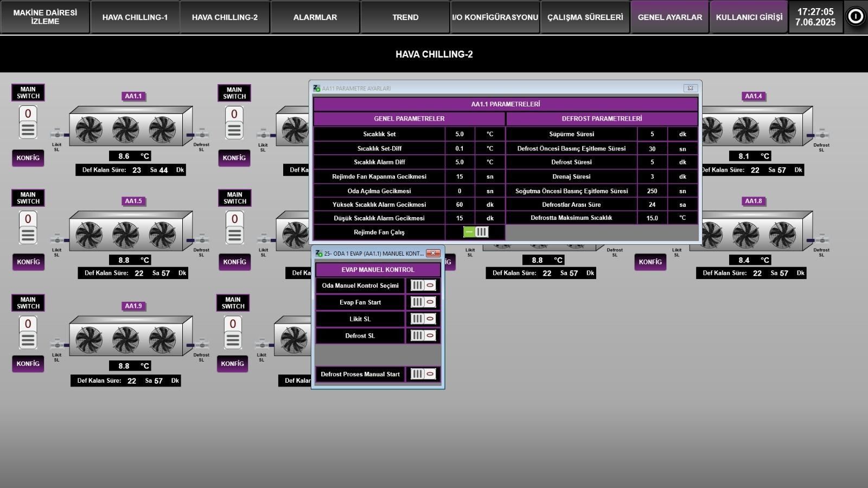Screen dimensions: 868x488
Task: Click the AA1.5 Likit SL valve icon
Action: point(57,239)
